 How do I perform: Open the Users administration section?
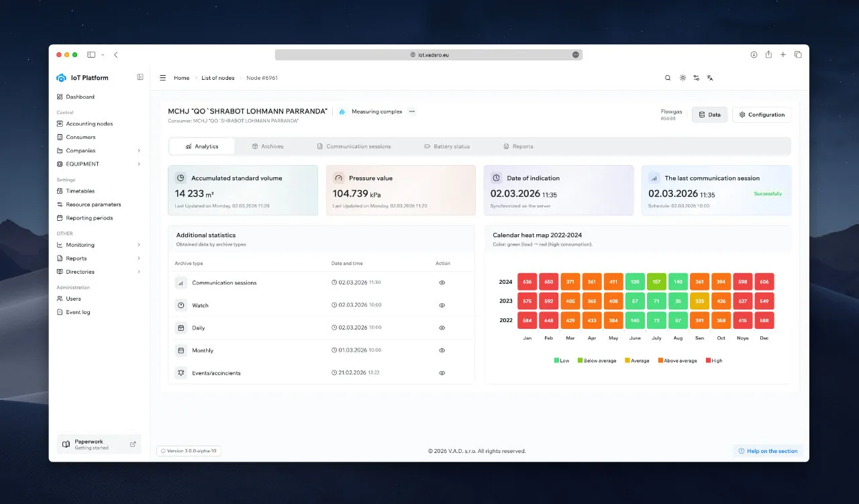[72, 298]
